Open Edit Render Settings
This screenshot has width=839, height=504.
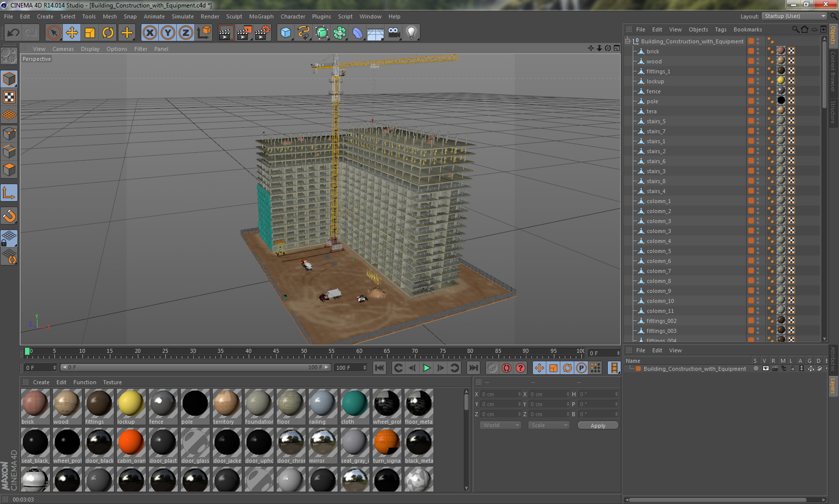(263, 33)
